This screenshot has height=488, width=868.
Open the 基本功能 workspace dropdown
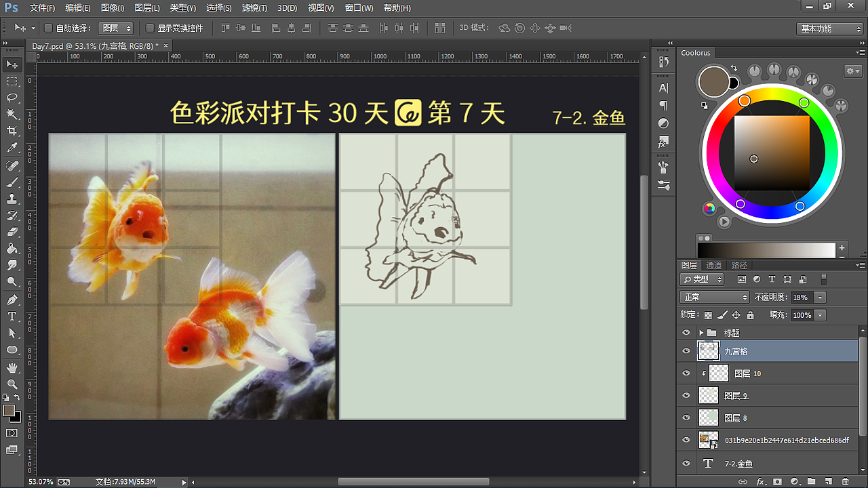829,28
